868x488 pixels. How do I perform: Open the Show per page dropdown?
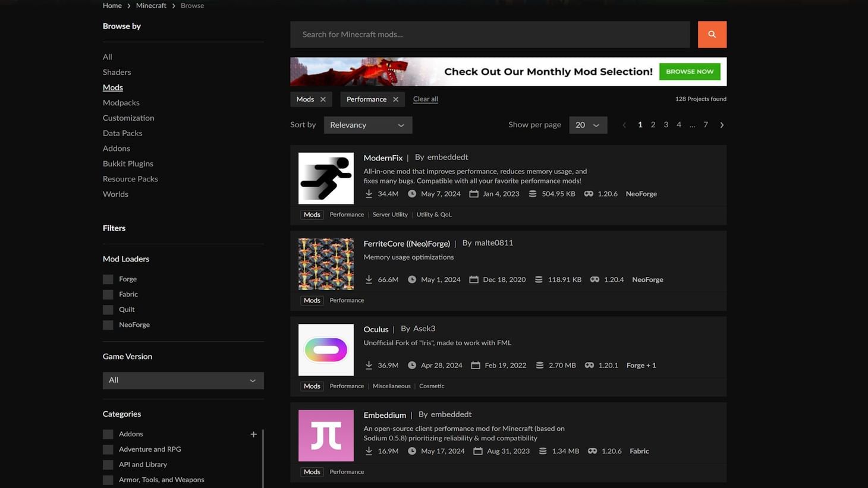point(587,125)
